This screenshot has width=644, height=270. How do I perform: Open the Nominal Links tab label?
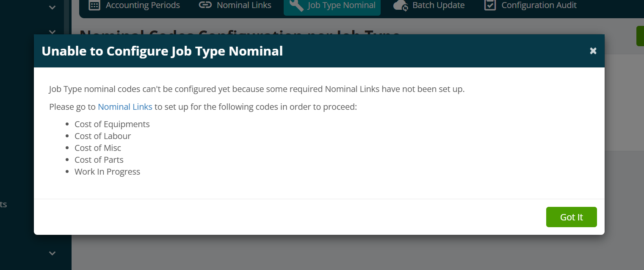tap(244, 5)
